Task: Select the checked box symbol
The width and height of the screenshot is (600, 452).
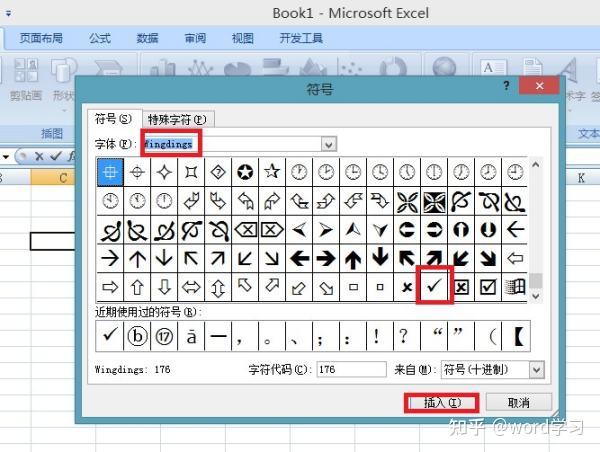Action: click(x=488, y=287)
